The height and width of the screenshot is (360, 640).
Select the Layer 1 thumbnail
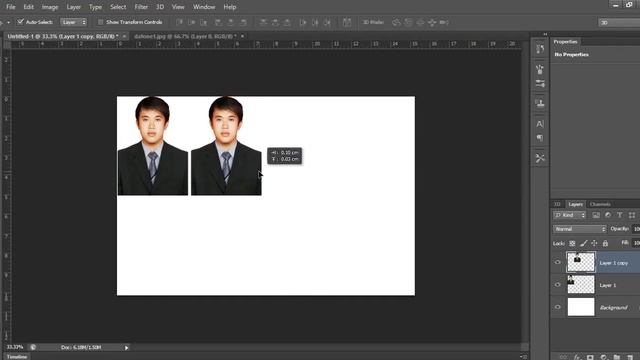[x=581, y=284]
